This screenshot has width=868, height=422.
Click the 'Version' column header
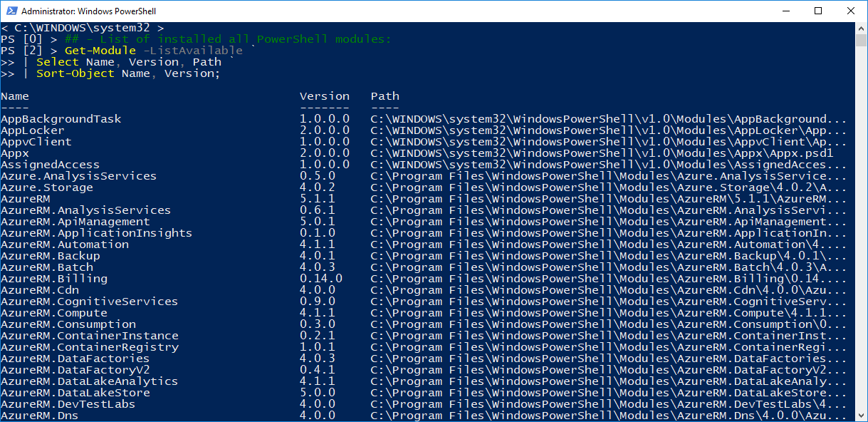325,96
